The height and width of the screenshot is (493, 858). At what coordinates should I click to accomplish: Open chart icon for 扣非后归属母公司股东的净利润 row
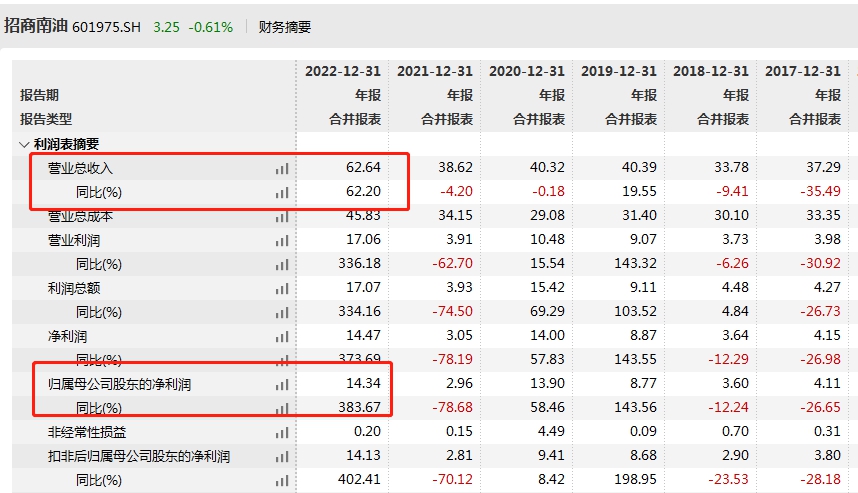282,457
